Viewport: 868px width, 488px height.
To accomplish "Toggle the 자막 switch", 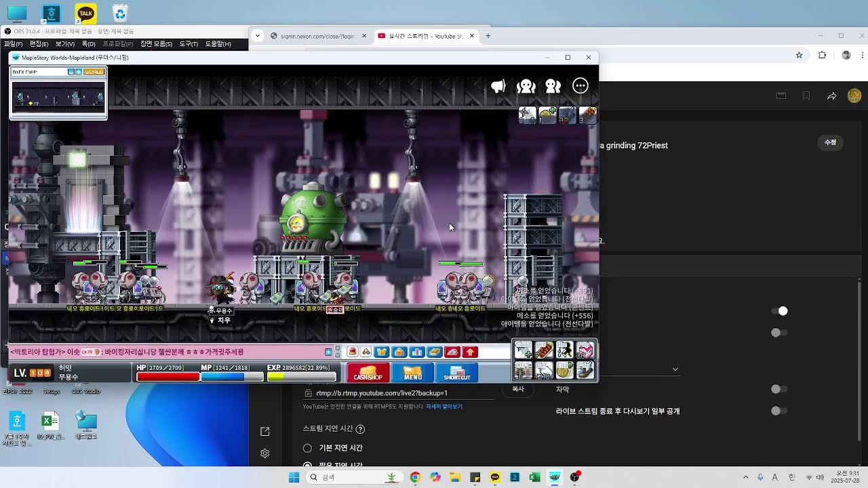I will [x=779, y=389].
